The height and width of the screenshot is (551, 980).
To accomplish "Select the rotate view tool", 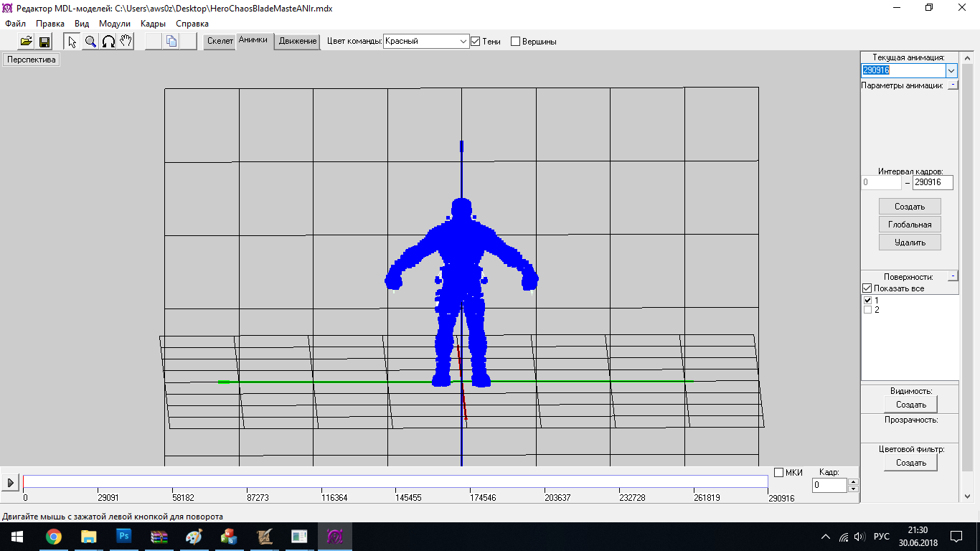I will [108, 42].
